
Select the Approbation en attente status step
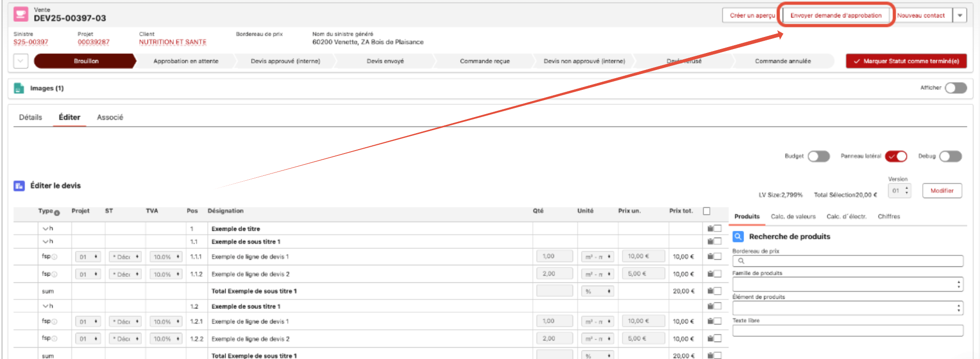(186, 61)
